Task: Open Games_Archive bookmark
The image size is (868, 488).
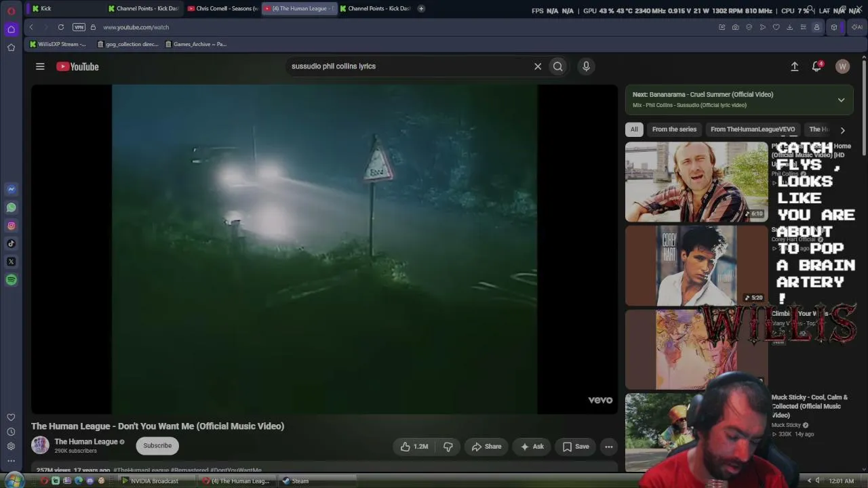Action: pos(196,44)
